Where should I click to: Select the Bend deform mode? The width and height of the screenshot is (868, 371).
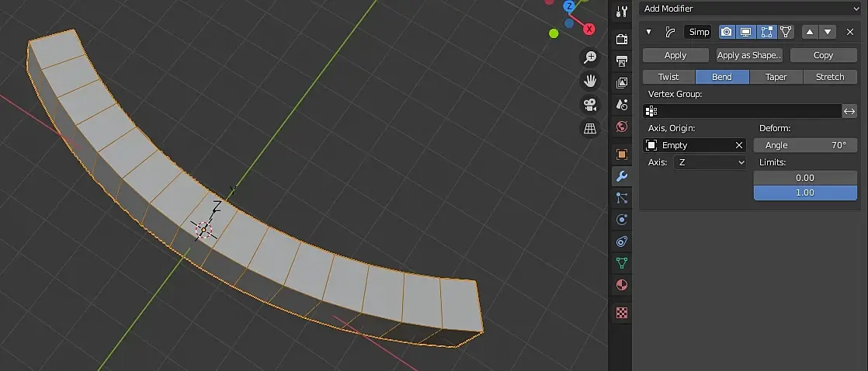[x=722, y=77]
